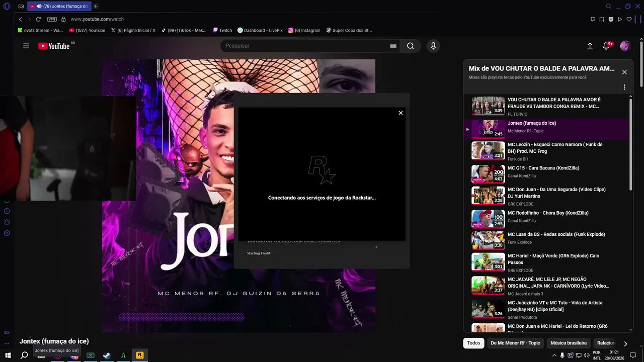Viewport: 644px width, 362px height.
Task: Click the YouTube URL address field
Action: pos(97,19)
